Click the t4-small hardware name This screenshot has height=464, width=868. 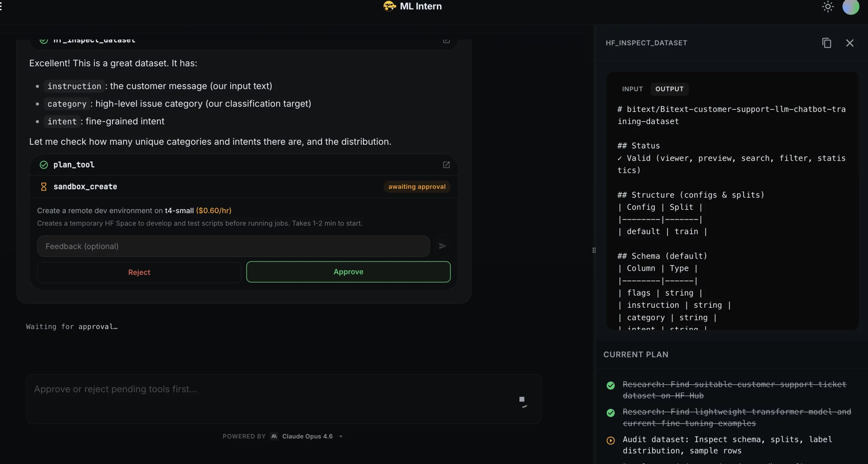pyautogui.click(x=179, y=211)
